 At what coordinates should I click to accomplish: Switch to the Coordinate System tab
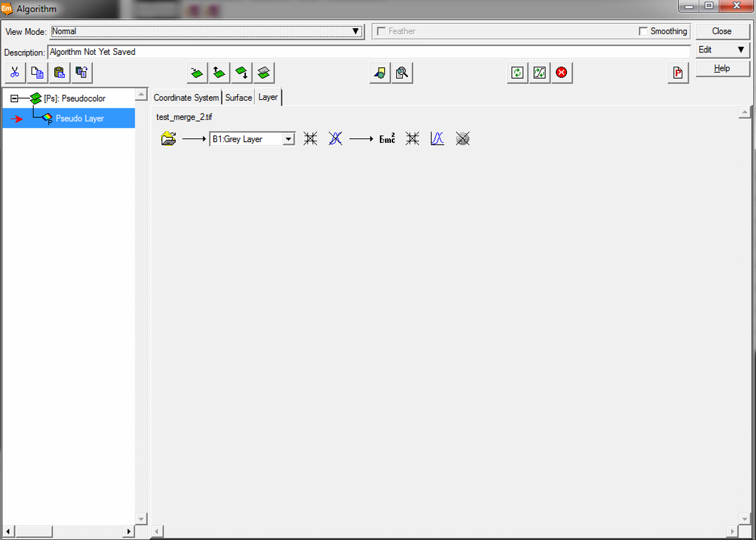click(186, 98)
